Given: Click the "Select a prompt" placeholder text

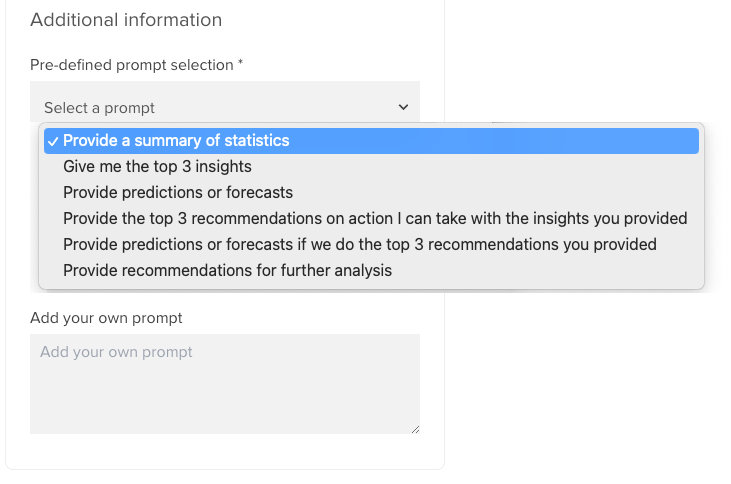Looking at the screenshot, I should (99, 108).
